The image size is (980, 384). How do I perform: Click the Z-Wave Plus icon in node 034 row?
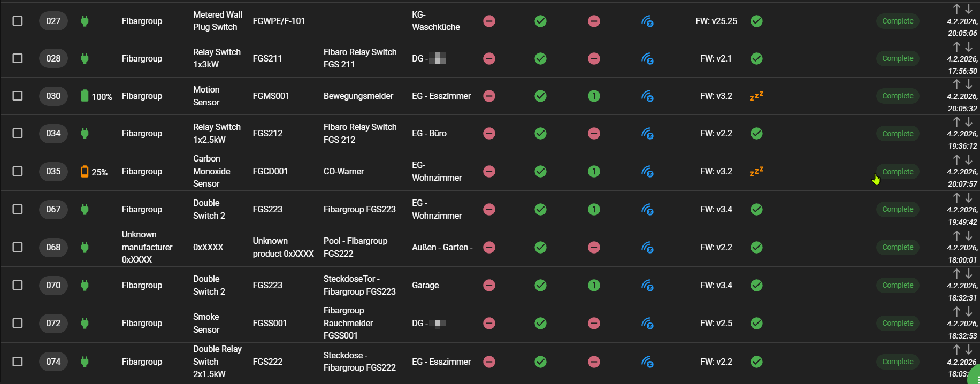pyautogui.click(x=647, y=133)
